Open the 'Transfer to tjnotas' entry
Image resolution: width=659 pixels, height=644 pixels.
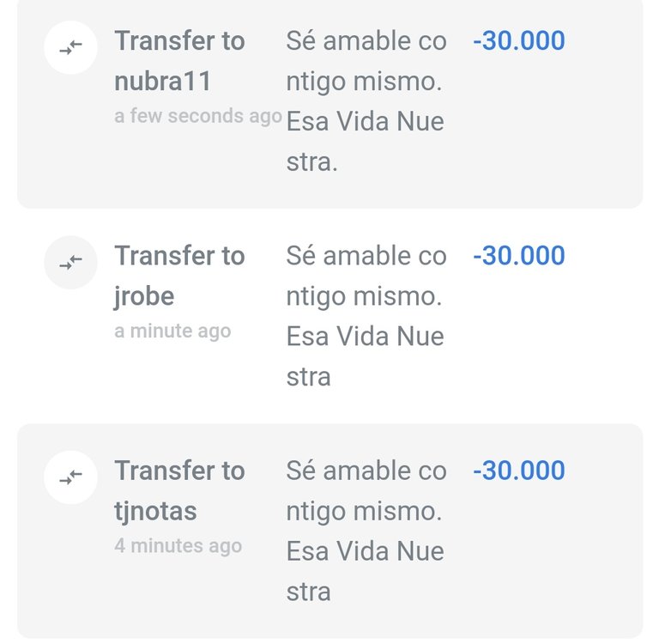[329, 532]
